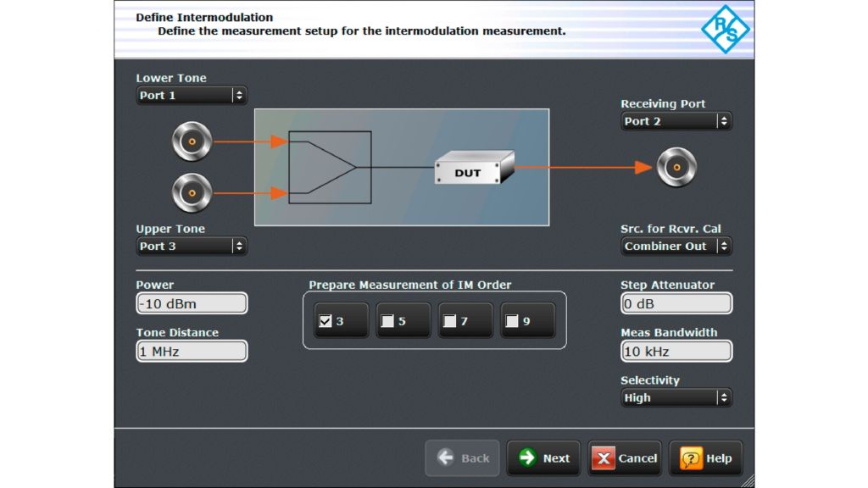Open Help for this dialog

pyautogui.click(x=706, y=458)
